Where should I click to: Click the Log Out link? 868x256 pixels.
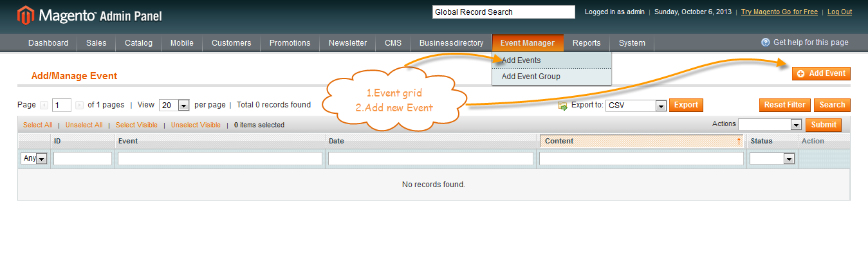(840, 12)
